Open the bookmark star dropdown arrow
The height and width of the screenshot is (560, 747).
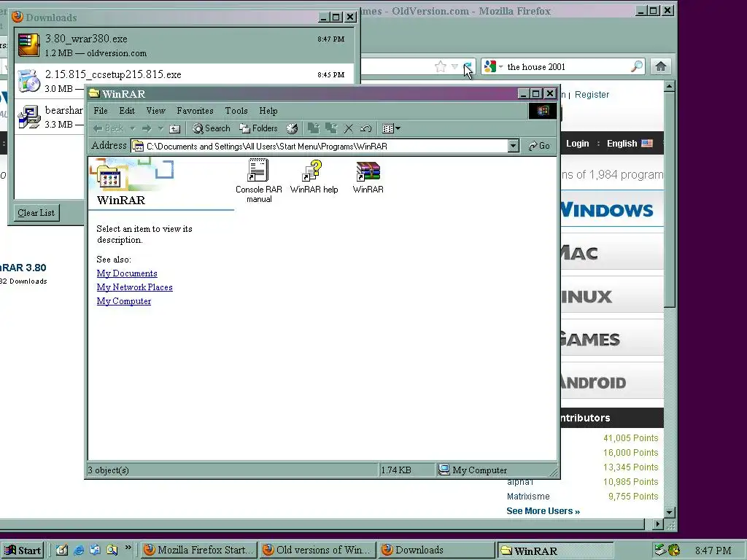(x=454, y=66)
